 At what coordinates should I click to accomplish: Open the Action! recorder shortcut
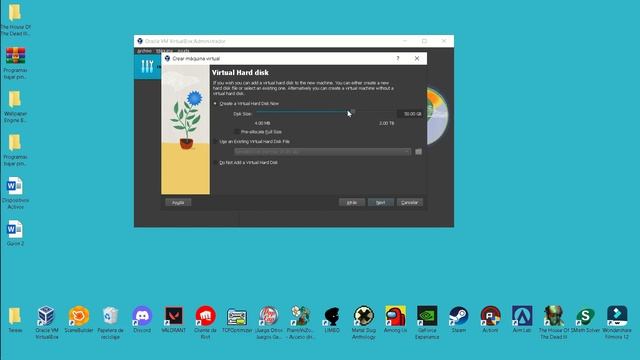click(x=490, y=319)
